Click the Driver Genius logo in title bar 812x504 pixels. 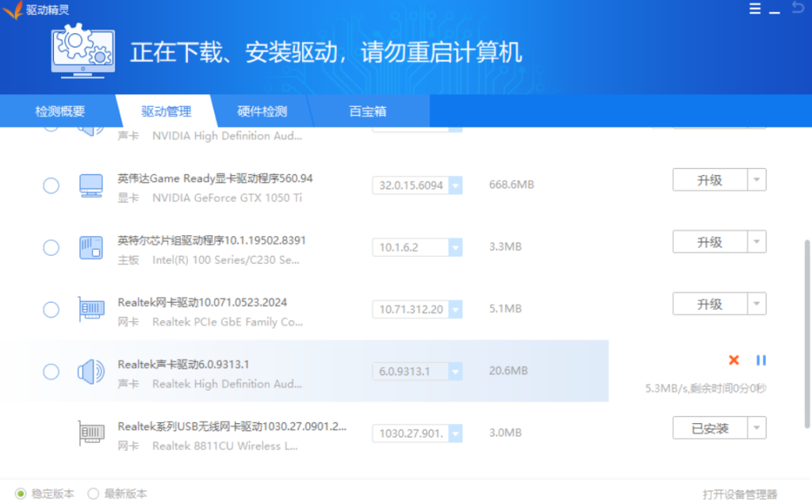click(x=12, y=10)
